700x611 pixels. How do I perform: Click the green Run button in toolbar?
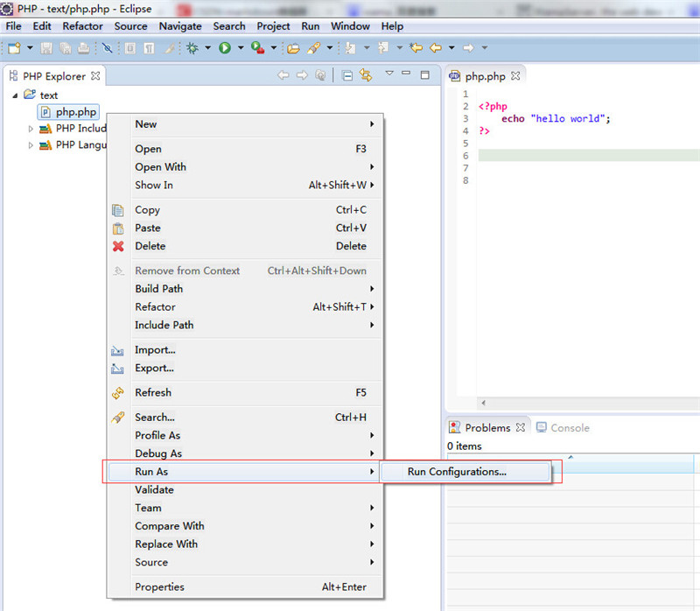[x=225, y=48]
